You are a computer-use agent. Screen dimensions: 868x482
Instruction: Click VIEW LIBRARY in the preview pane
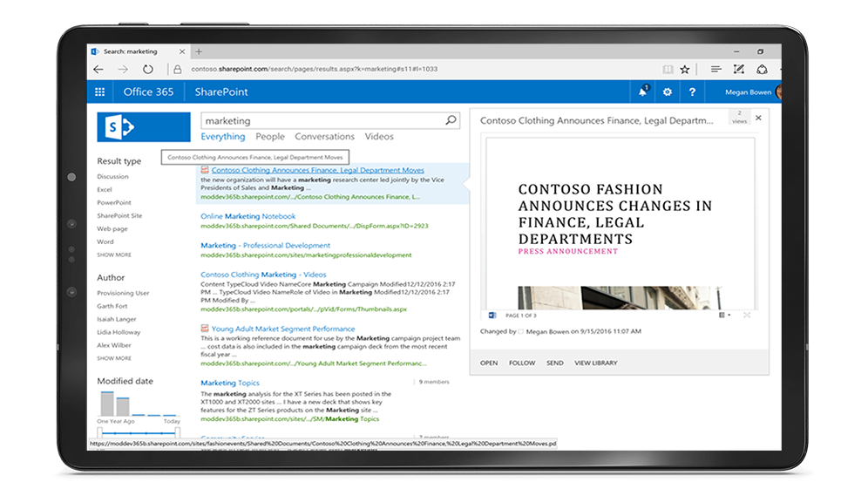point(595,363)
